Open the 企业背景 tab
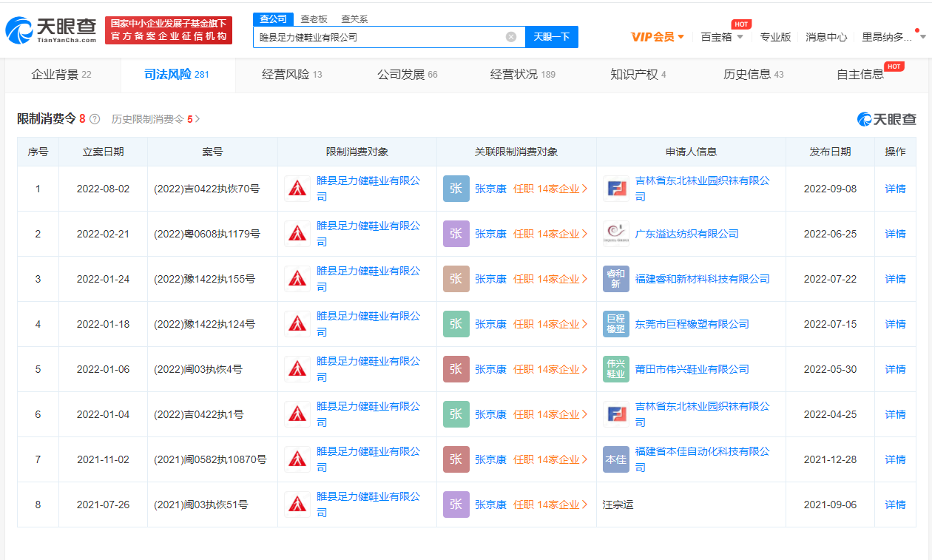The width and height of the screenshot is (932, 560). (x=61, y=74)
